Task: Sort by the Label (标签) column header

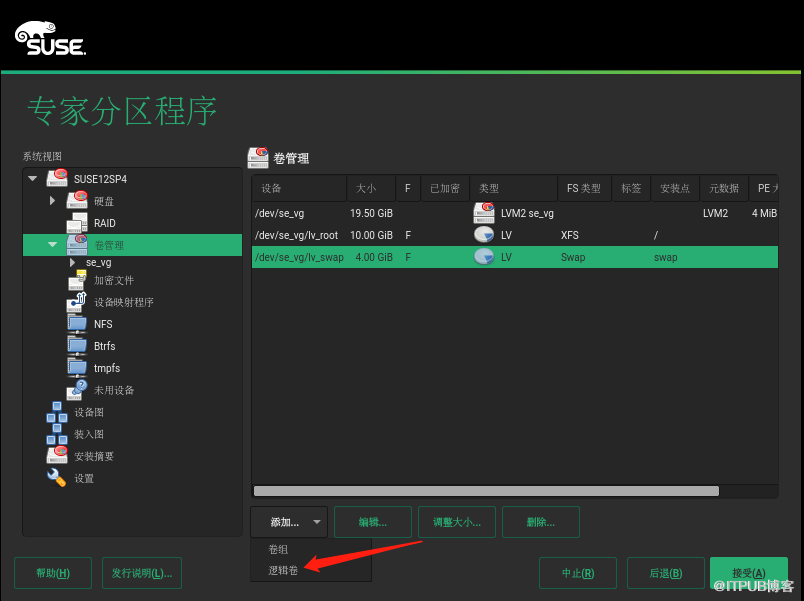Action: coord(631,188)
